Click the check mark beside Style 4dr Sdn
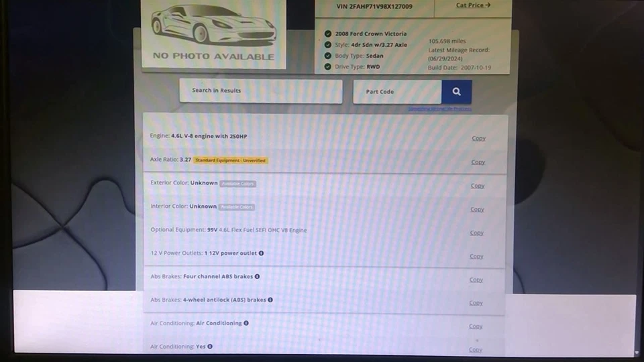This screenshot has width=644, height=362. 328,45
